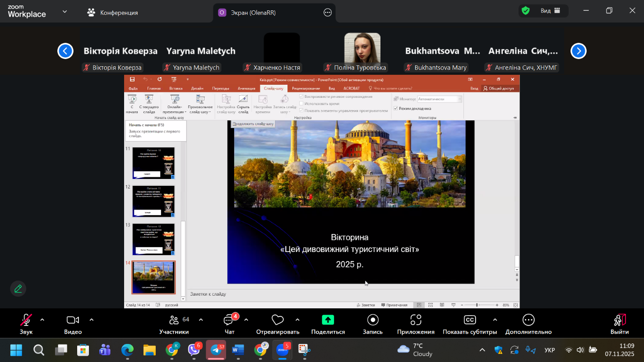Viewport: 644px width, 362px height.
Task: Open the Zoom Workplace dropdown chevron
Action: point(65,12)
